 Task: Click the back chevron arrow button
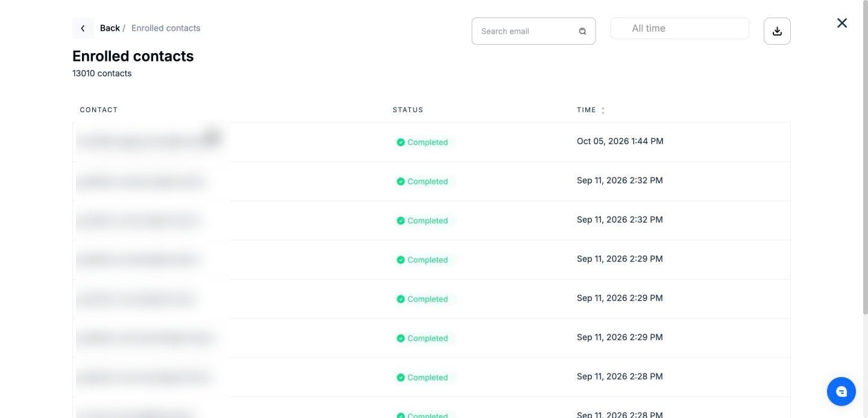pyautogui.click(x=83, y=28)
